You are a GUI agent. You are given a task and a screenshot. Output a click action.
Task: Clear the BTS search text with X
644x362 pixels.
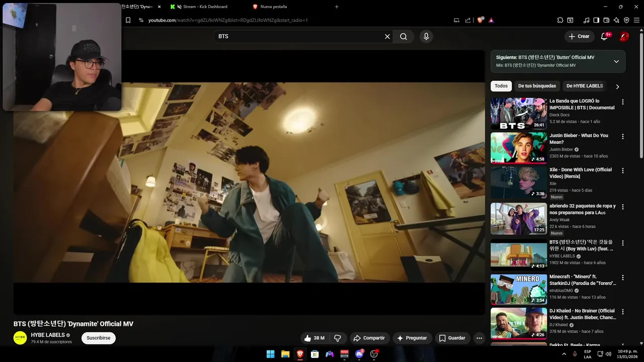coord(387,36)
